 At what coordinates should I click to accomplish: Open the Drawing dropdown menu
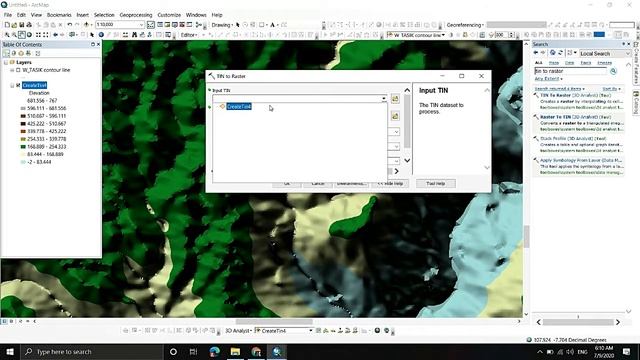pos(222,25)
